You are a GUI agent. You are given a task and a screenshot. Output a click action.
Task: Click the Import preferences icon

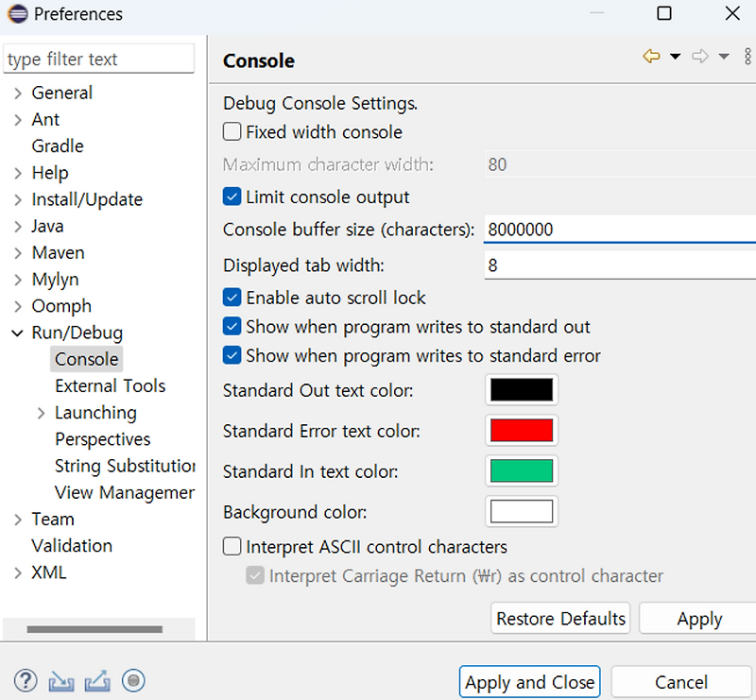click(61, 681)
